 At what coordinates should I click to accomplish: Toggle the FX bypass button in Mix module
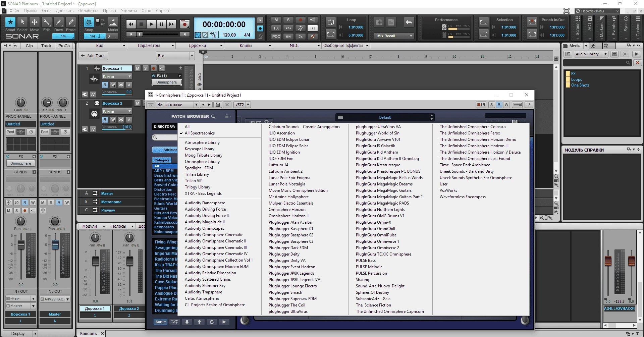click(276, 28)
